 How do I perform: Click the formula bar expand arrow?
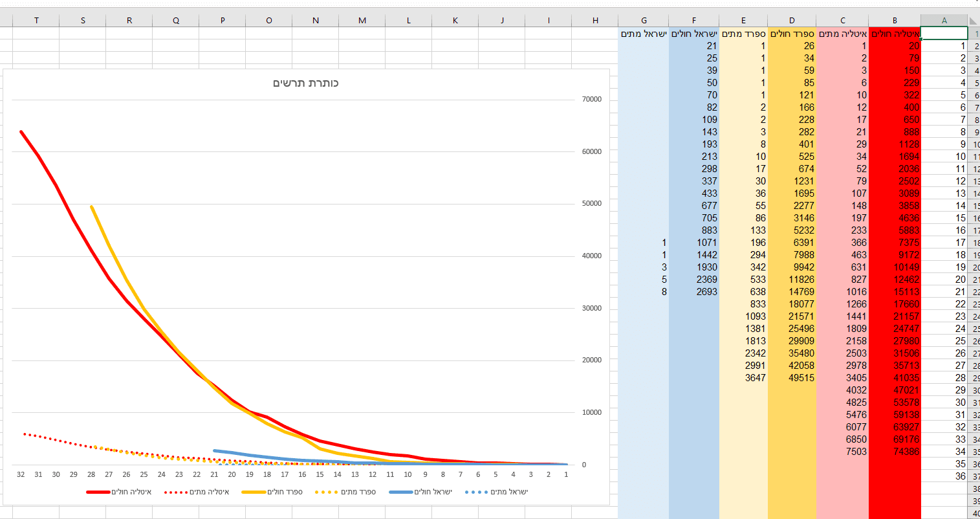pyautogui.click(x=975, y=2)
